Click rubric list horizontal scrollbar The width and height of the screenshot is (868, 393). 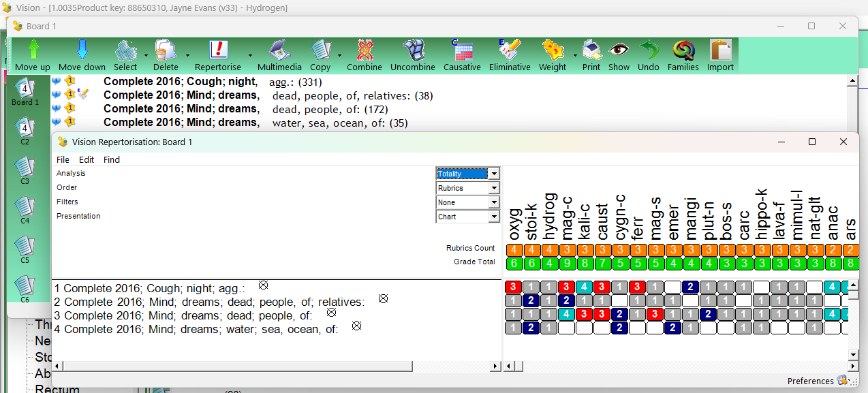238,366
